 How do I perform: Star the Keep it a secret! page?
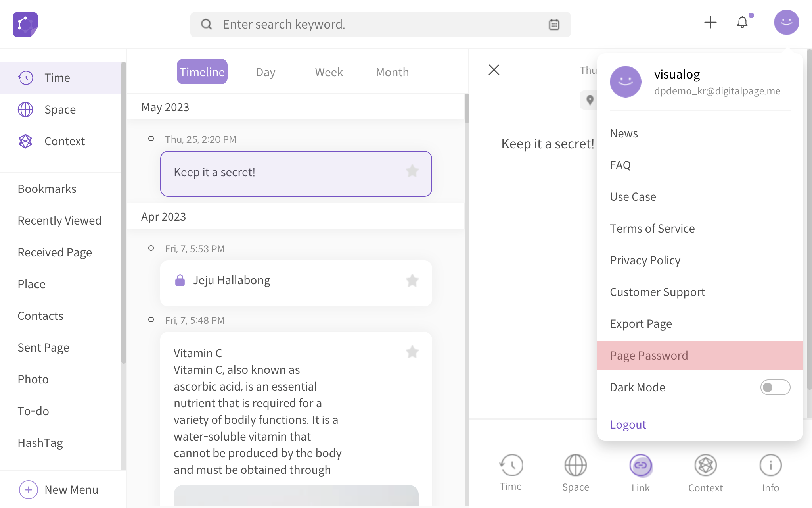(412, 171)
